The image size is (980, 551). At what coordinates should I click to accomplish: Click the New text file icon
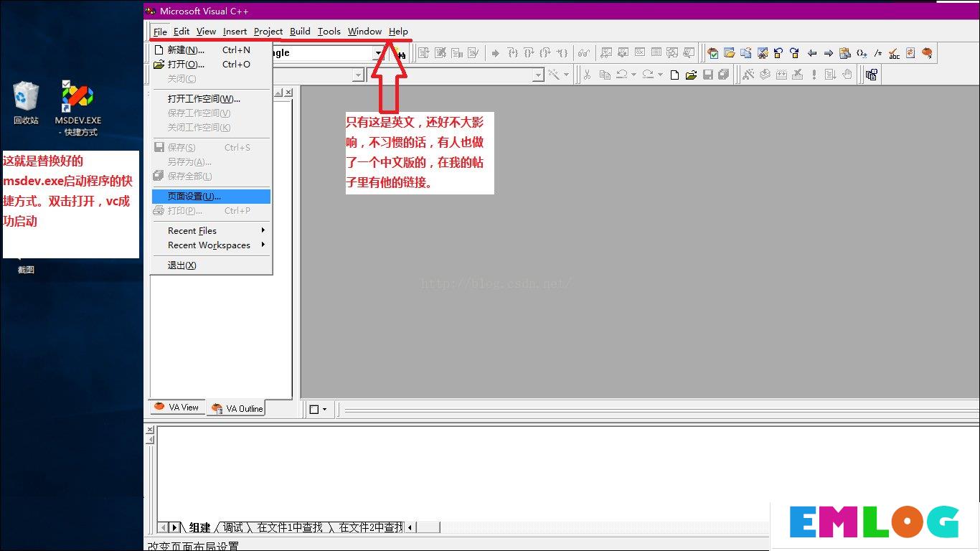coord(674,75)
